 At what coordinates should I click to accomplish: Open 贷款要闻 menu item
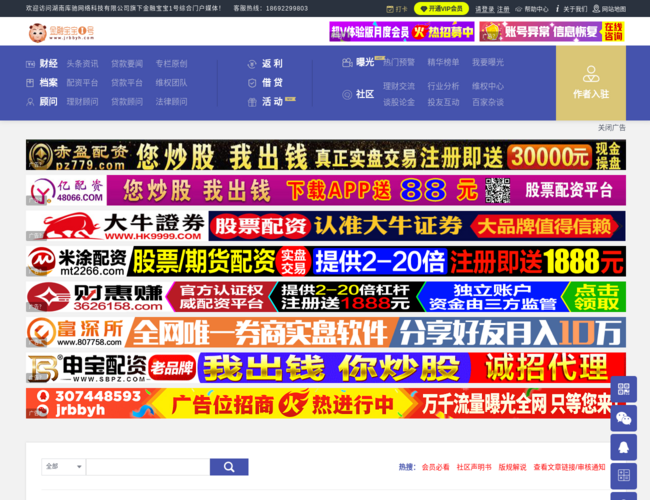[127, 64]
